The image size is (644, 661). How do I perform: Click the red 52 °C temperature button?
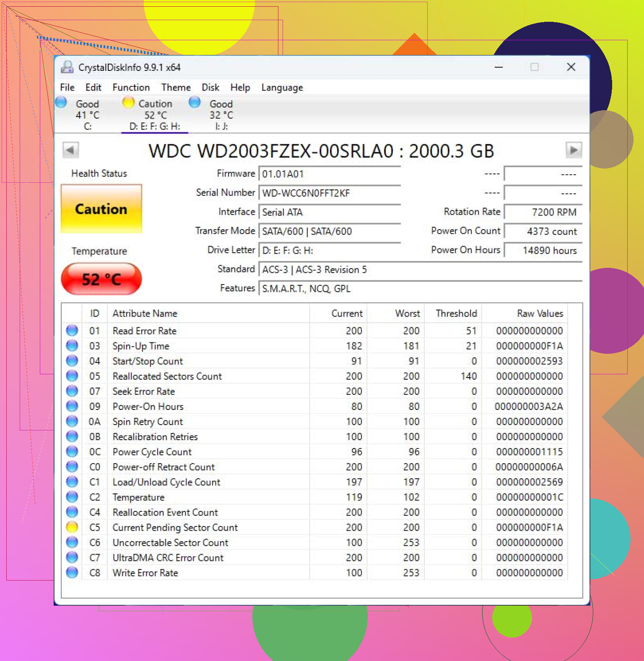pos(101,279)
